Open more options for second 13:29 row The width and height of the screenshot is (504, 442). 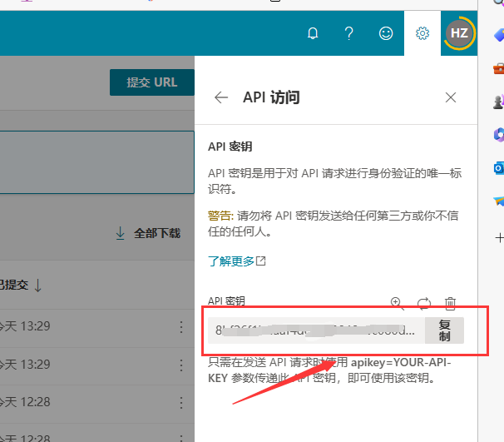point(181,365)
